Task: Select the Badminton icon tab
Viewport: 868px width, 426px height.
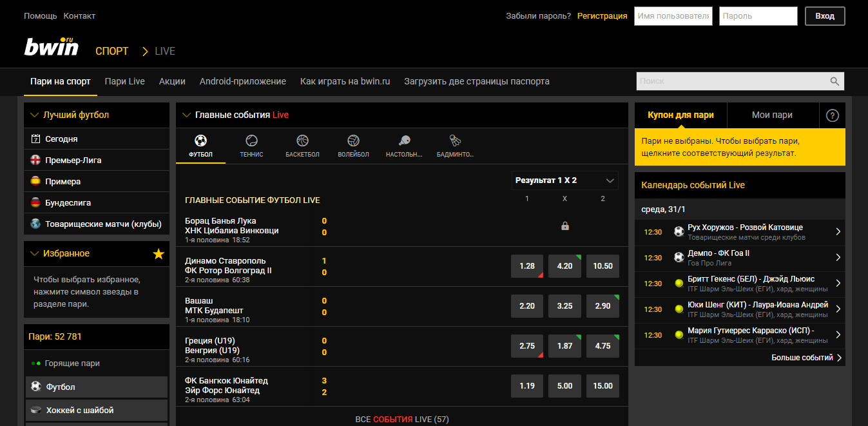Action: tap(455, 140)
